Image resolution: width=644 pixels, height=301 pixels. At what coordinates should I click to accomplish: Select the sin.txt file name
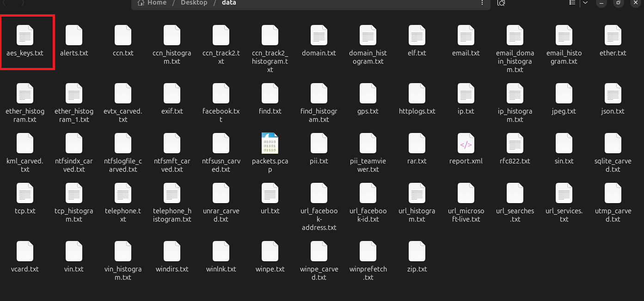pos(564,161)
